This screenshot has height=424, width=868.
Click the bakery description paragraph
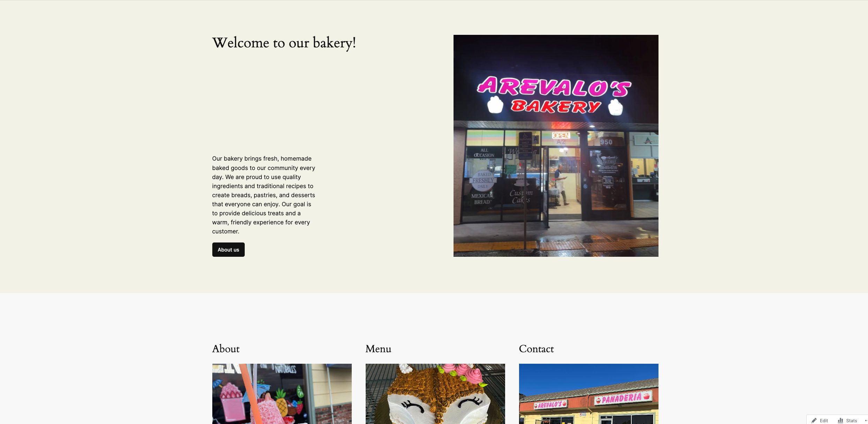click(264, 195)
